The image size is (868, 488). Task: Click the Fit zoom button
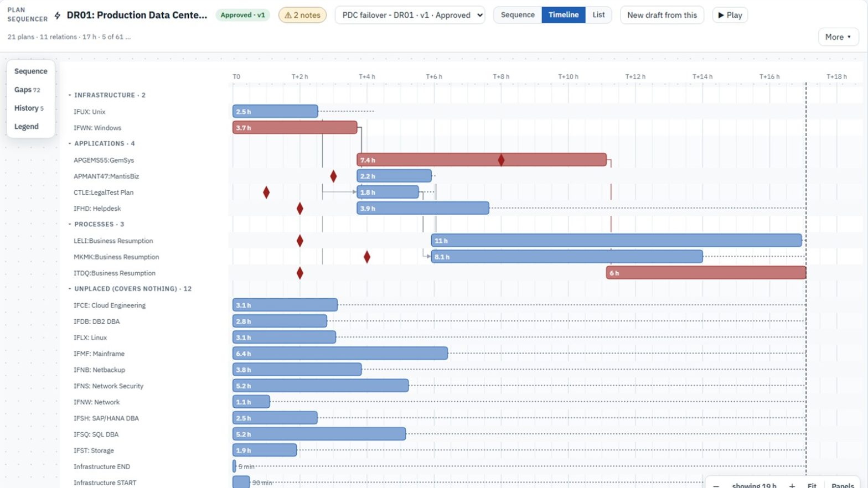[x=812, y=486]
